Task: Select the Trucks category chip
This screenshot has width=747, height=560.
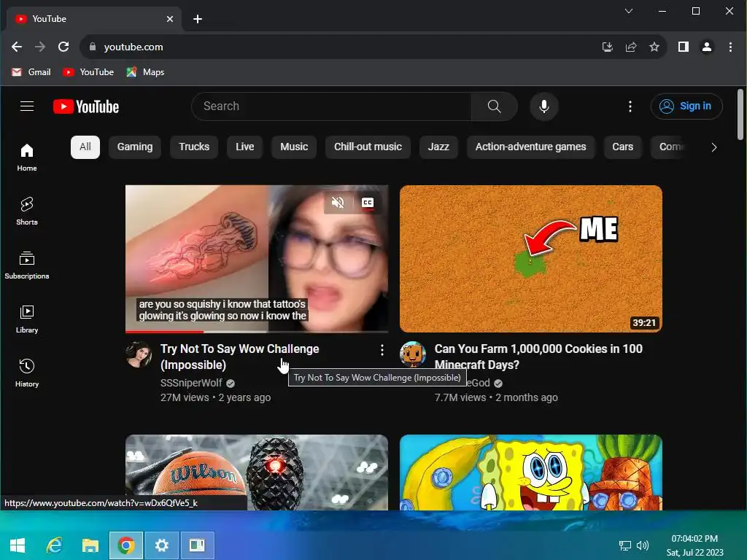Action: pyautogui.click(x=194, y=147)
